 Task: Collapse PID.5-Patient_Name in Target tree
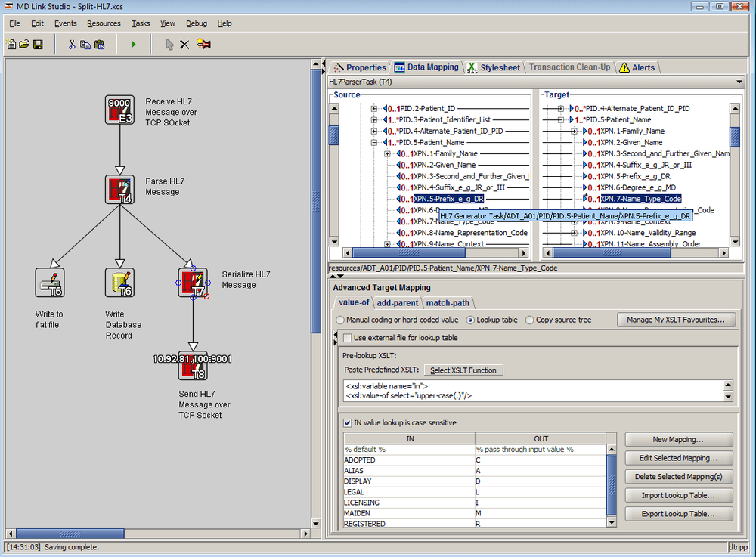(560, 119)
